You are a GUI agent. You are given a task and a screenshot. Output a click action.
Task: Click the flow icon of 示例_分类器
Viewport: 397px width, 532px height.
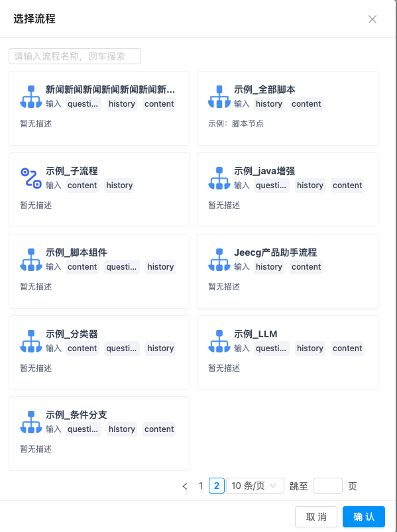(x=31, y=341)
